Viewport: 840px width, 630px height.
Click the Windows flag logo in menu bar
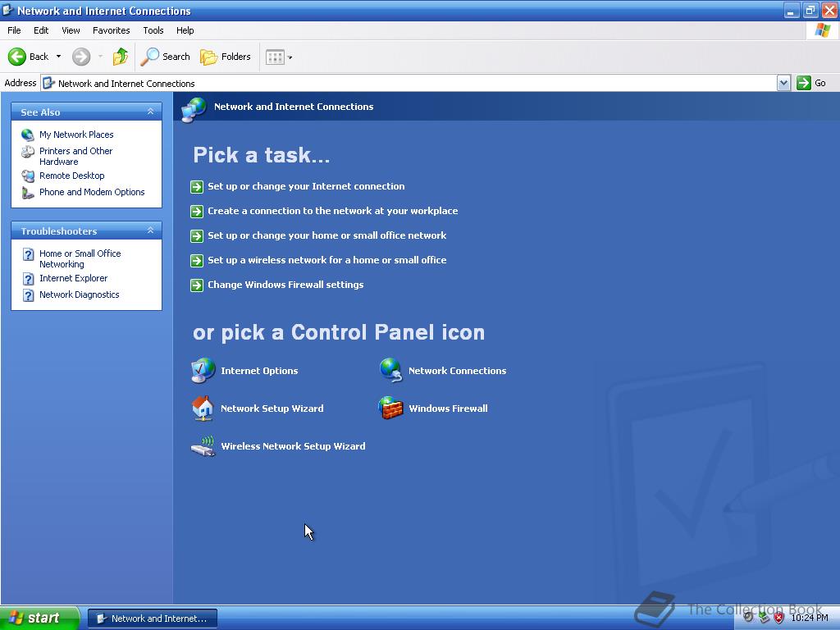(822, 30)
